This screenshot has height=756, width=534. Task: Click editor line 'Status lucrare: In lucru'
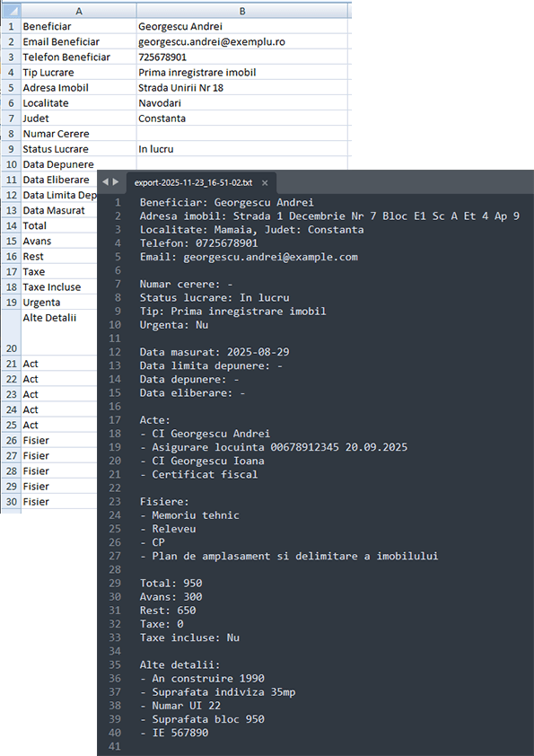214,297
